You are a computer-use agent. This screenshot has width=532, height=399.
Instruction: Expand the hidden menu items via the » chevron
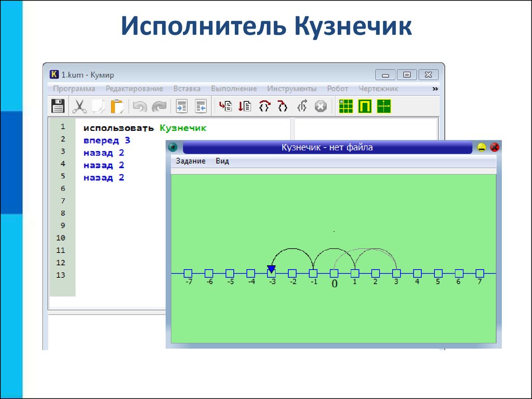click(x=435, y=89)
